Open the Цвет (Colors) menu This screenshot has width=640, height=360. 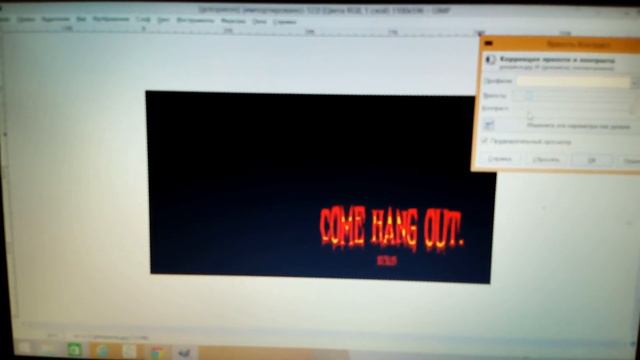click(x=163, y=20)
